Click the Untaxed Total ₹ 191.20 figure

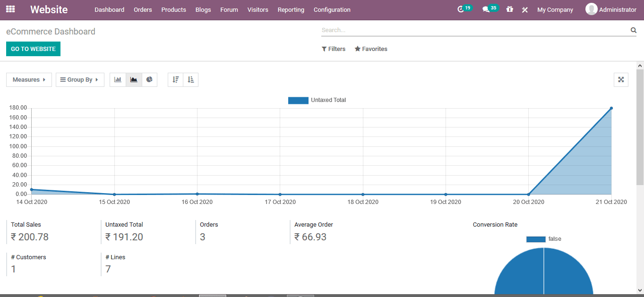124,237
